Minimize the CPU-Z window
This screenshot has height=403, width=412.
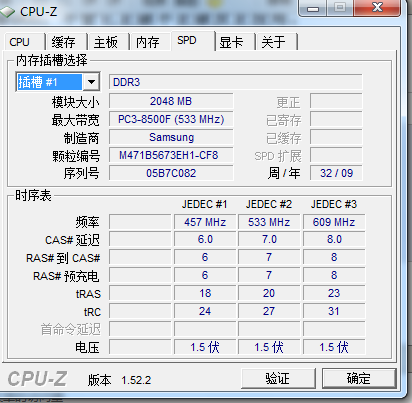313,8
